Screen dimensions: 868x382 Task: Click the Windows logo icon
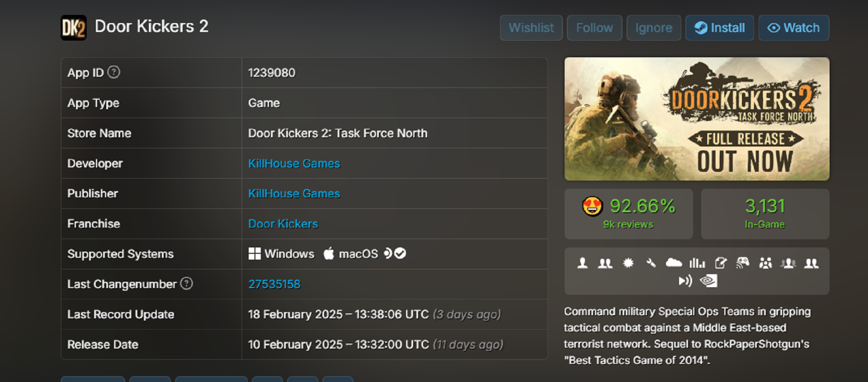point(255,254)
